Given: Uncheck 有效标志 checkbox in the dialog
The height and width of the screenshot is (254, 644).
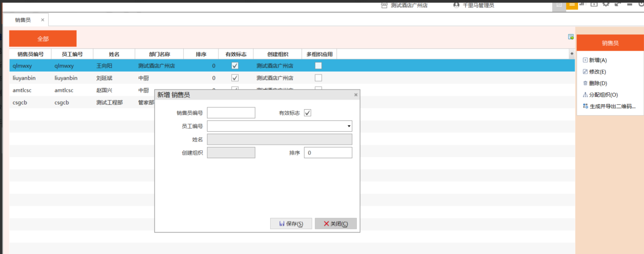Looking at the screenshot, I should (307, 113).
